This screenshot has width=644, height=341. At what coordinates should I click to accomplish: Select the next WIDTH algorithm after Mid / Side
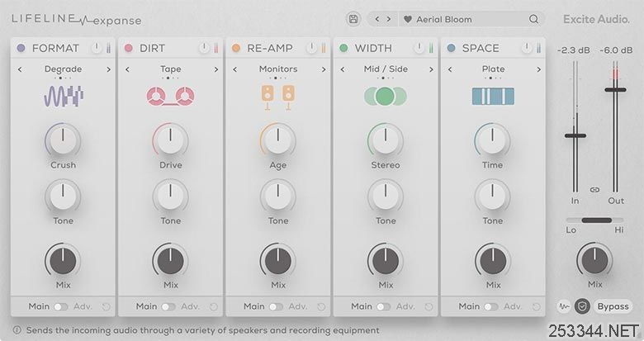click(x=431, y=69)
